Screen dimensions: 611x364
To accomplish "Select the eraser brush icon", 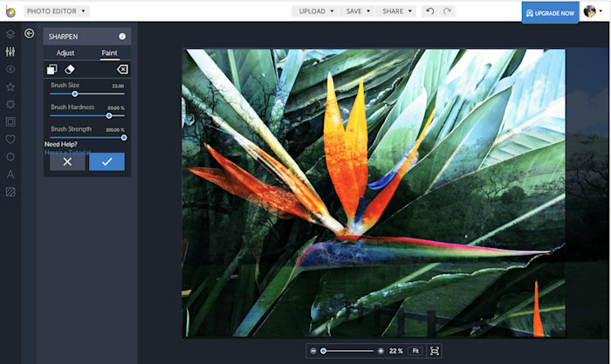I will tap(69, 69).
